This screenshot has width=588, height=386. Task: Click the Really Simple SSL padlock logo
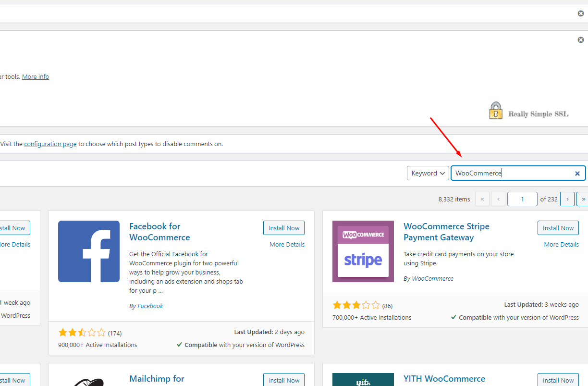pyautogui.click(x=496, y=111)
